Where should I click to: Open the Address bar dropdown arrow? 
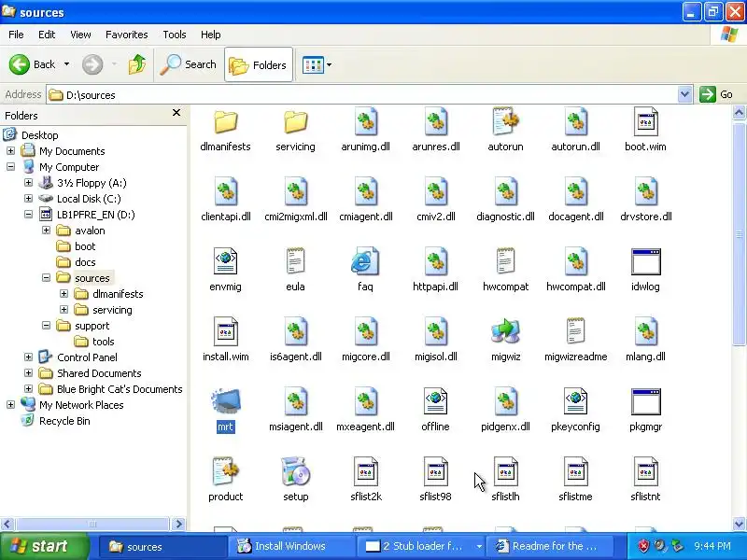click(684, 94)
